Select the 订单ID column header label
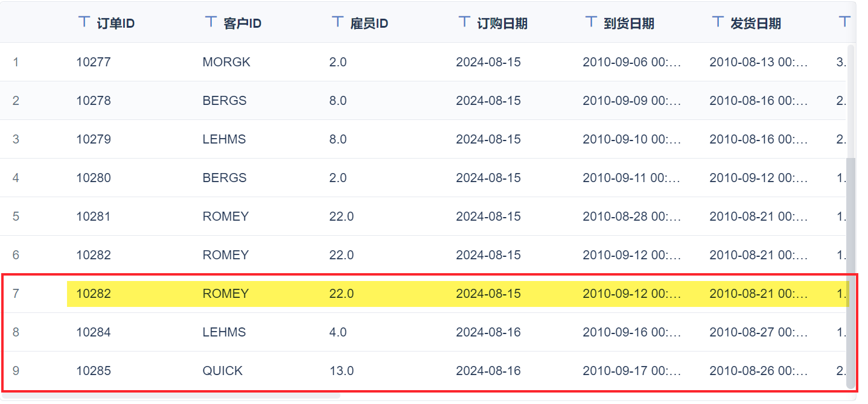The image size is (868, 404). tap(115, 24)
